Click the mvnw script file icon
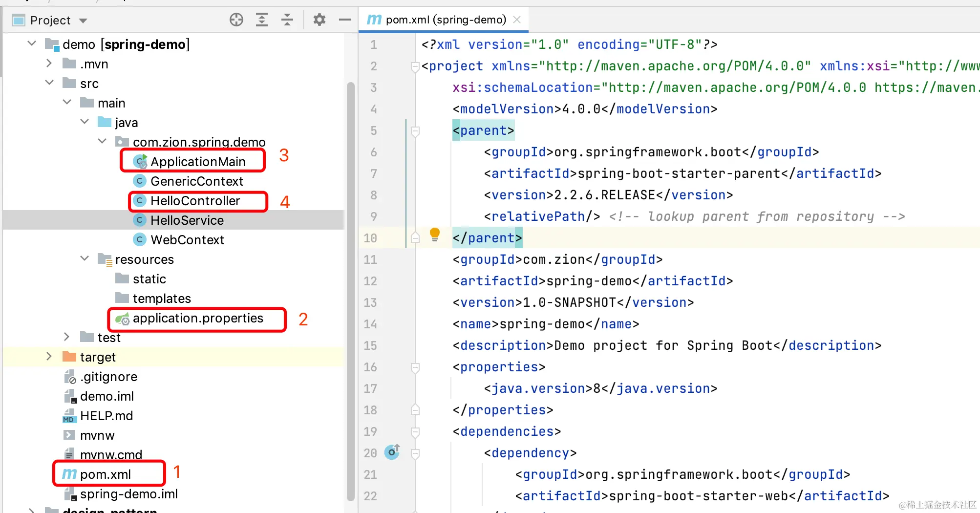980x513 pixels. click(x=69, y=435)
